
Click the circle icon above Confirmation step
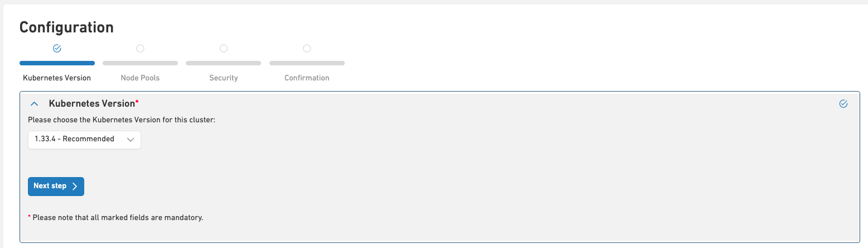point(307,49)
